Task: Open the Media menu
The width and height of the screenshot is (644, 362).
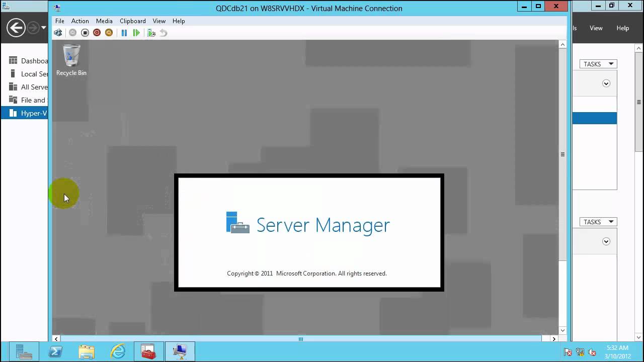Action: tap(104, 21)
